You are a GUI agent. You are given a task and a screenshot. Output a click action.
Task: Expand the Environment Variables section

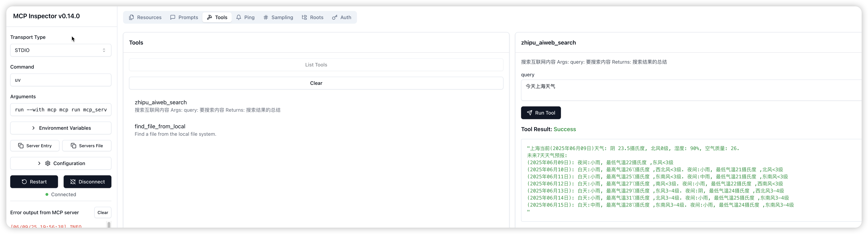61,128
